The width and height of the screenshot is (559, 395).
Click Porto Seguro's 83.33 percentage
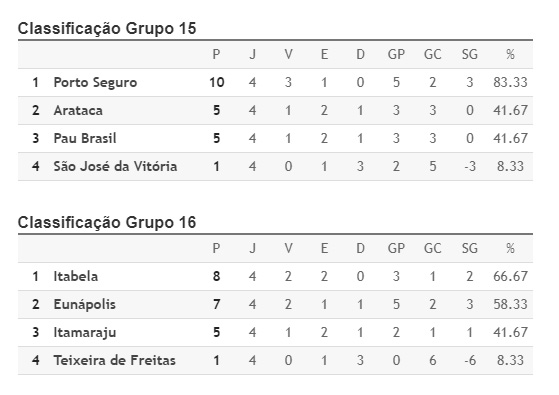coord(510,83)
